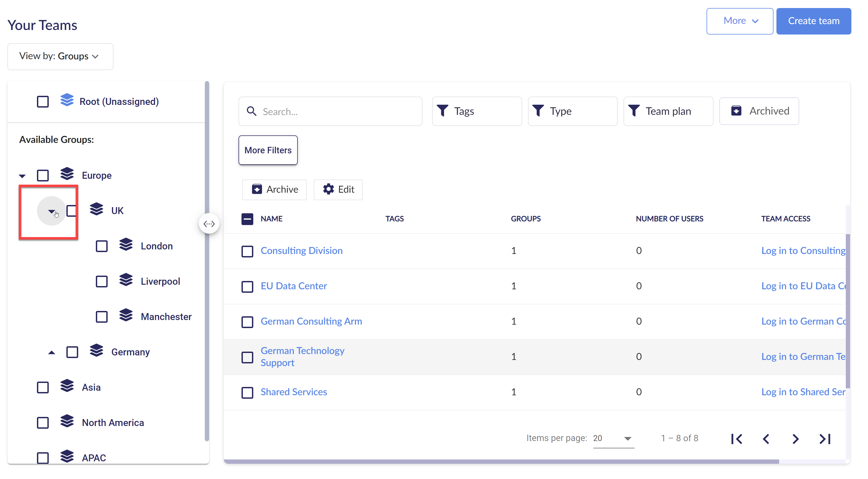This screenshot has width=868, height=479.
Task: Click Log in to Shared Services link
Action: [x=803, y=392]
